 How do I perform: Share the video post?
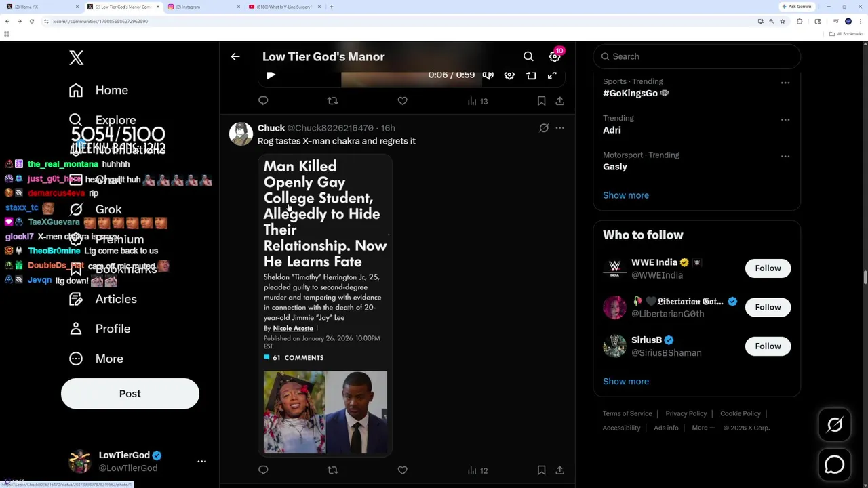coord(559,101)
